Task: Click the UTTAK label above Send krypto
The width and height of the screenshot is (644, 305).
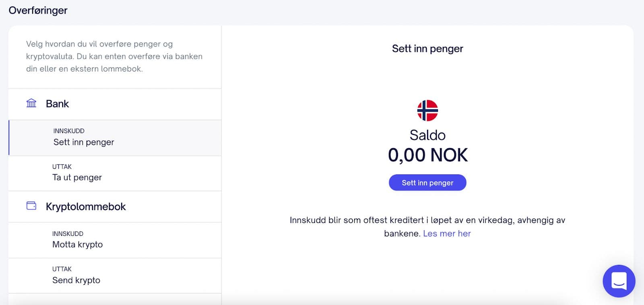Action: tap(62, 269)
